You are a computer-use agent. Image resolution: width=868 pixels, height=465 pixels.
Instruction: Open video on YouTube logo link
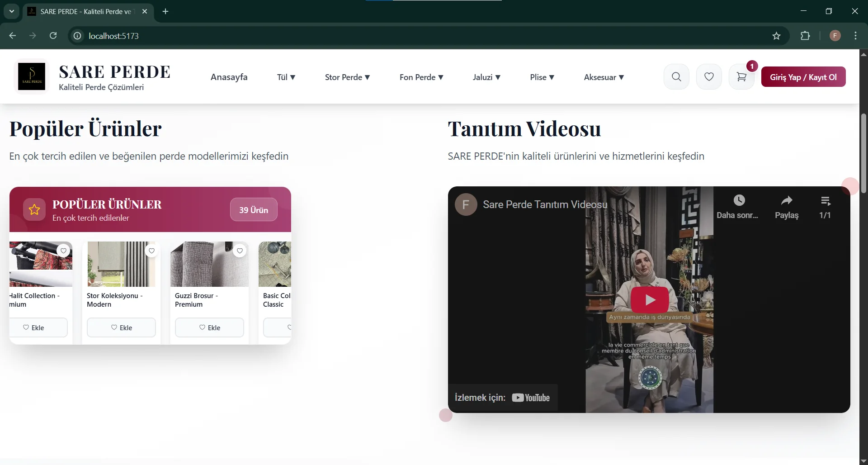click(x=531, y=398)
